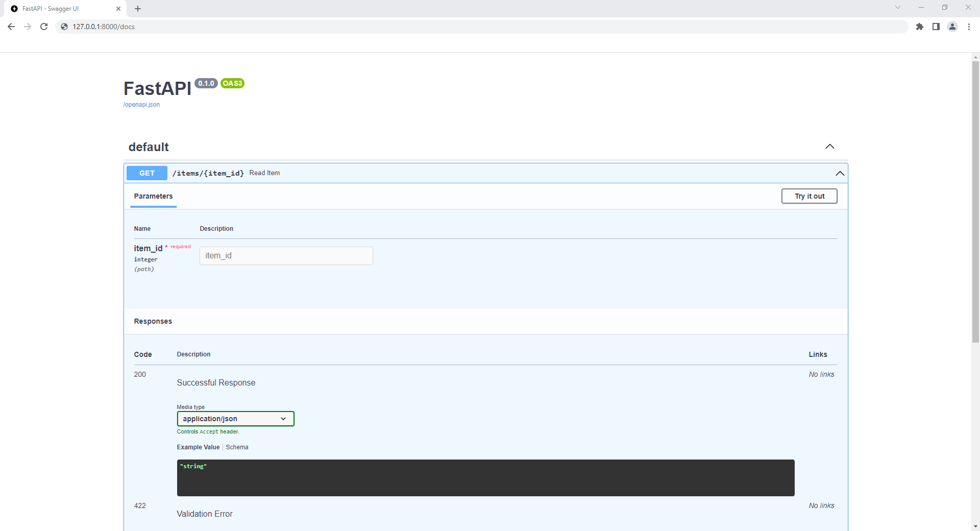Click the Successful Response description
The image size is (980, 531).
pos(216,383)
